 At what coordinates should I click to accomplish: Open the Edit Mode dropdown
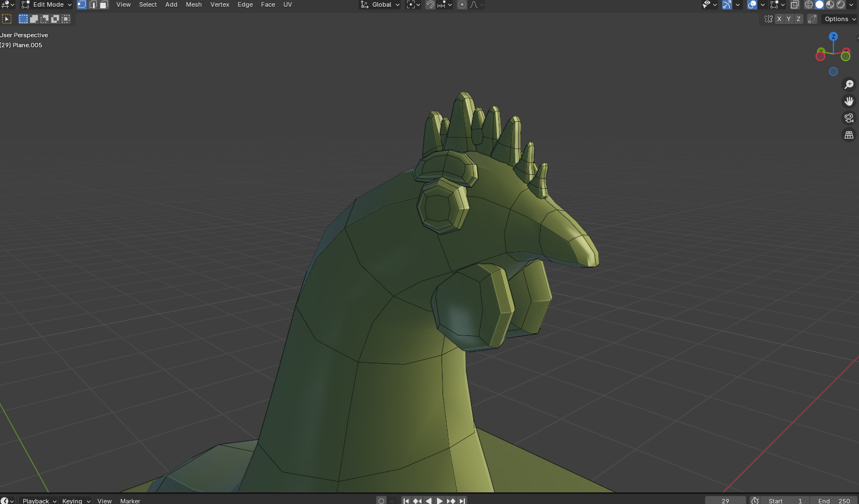click(x=47, y=4)
